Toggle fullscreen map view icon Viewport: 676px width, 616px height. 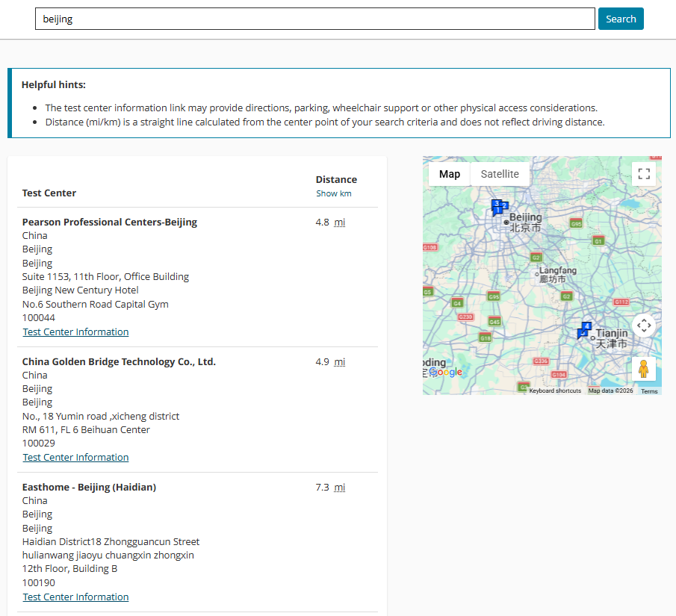(644, 174)
